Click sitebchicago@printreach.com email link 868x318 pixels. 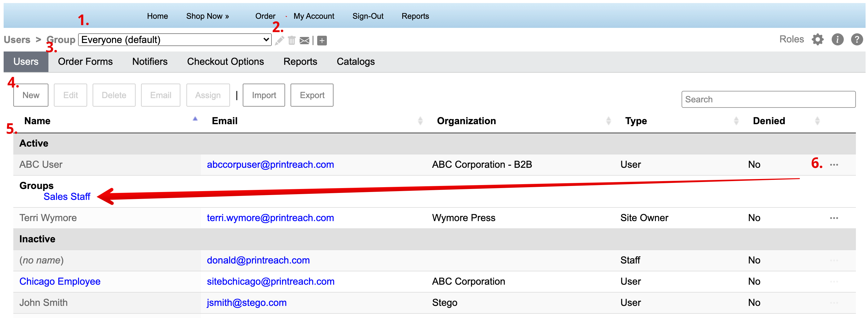[x=271, y=282]
